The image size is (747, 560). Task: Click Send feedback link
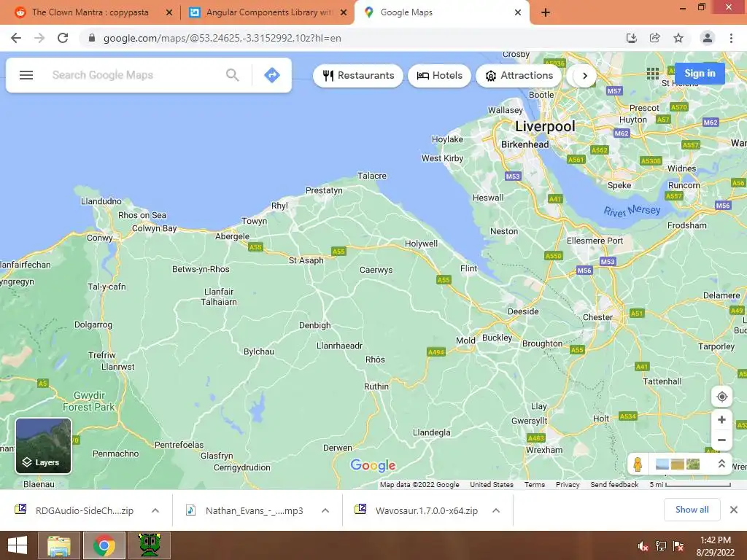614,485
